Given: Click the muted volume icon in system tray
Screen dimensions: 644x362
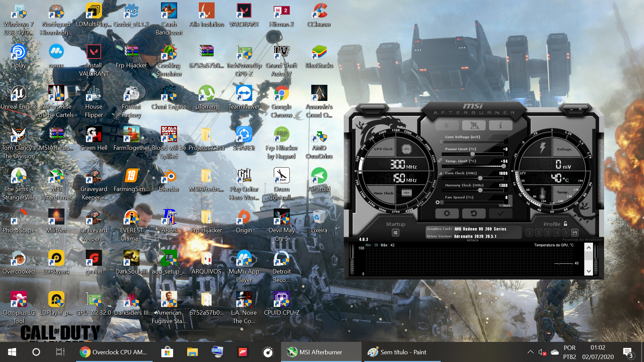Looking at the screenshot, I should coord(542,352).
